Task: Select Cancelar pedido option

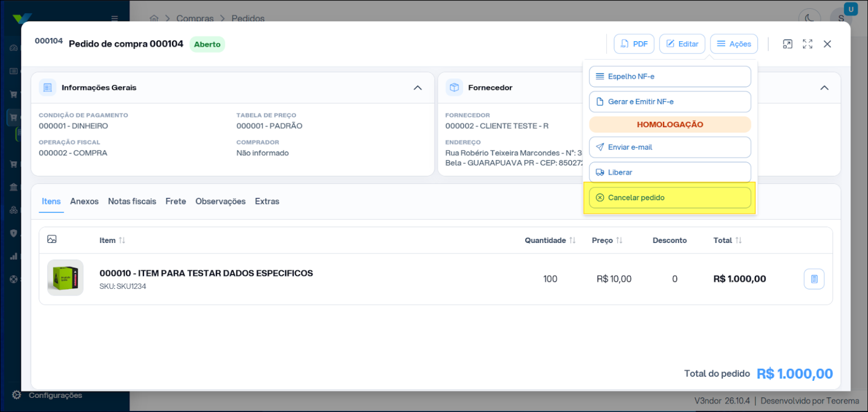Action: (670, 197)
